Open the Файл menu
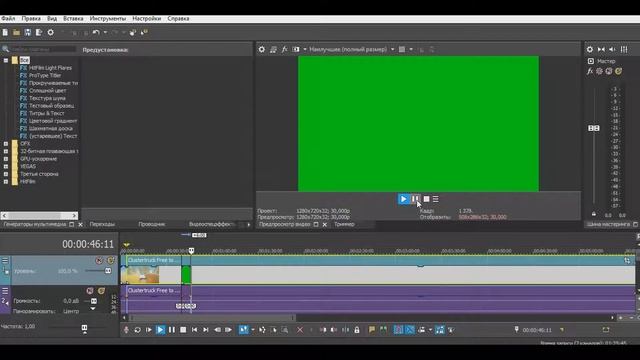The image size is (640, 360). coord(8,18)
